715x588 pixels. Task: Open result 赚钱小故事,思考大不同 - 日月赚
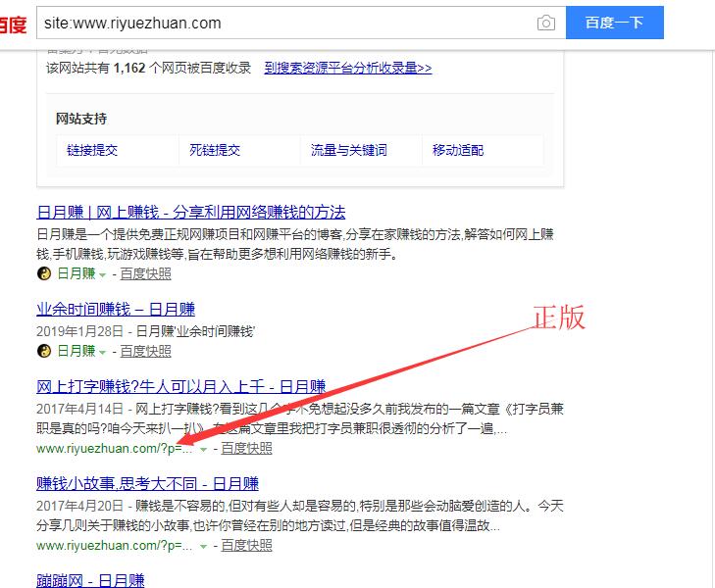click(148, 483)
